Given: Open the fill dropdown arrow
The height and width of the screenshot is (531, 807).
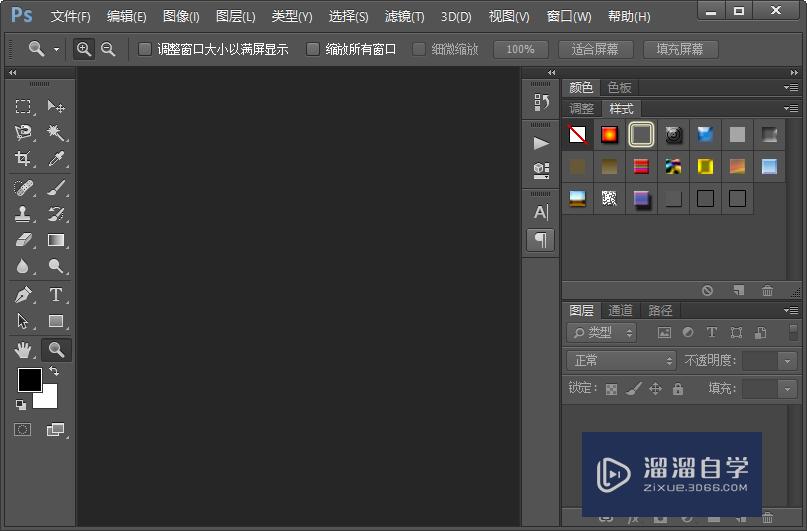Looking at the screenshot, I should coord(787,389).
